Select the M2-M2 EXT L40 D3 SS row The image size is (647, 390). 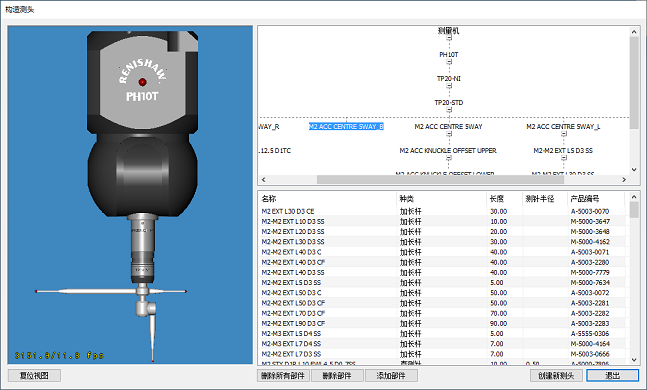point(442,272)
